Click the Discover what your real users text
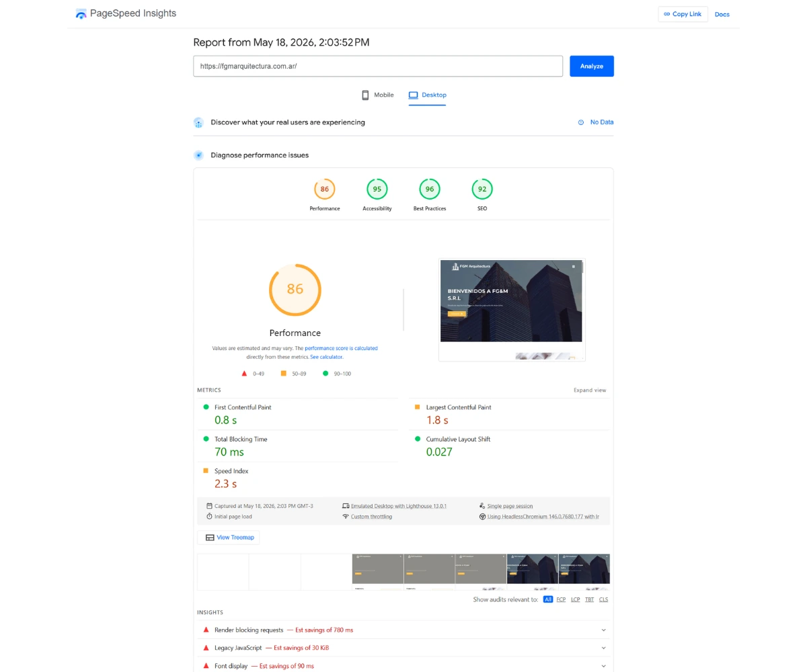This screenshot has height=672, width=807. point(288,122)
